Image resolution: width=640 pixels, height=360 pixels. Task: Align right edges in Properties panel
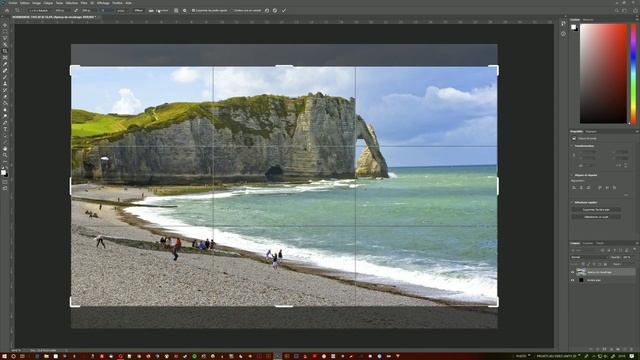(589, 187)
